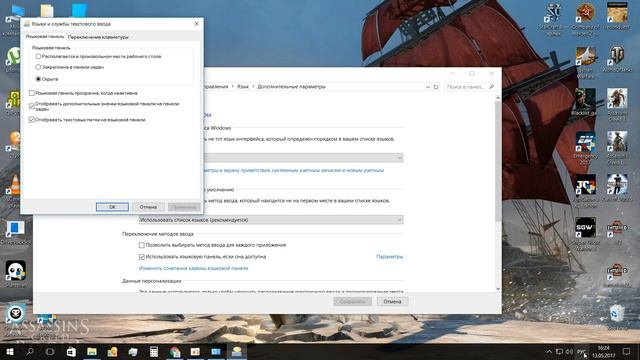Select the uTorrent desktop icon
The width and height of the screenshot is (640, 360).
(x=13, y=59)
